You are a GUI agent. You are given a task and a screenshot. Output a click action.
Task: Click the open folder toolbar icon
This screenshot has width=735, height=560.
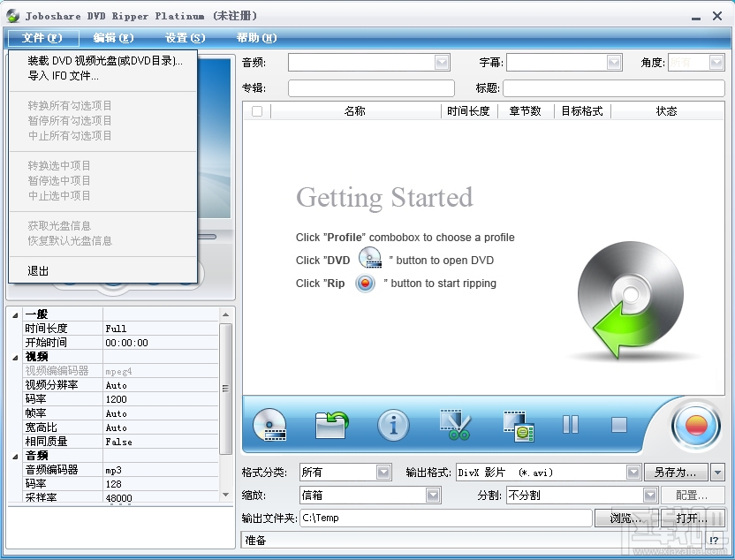click(331, 425)
